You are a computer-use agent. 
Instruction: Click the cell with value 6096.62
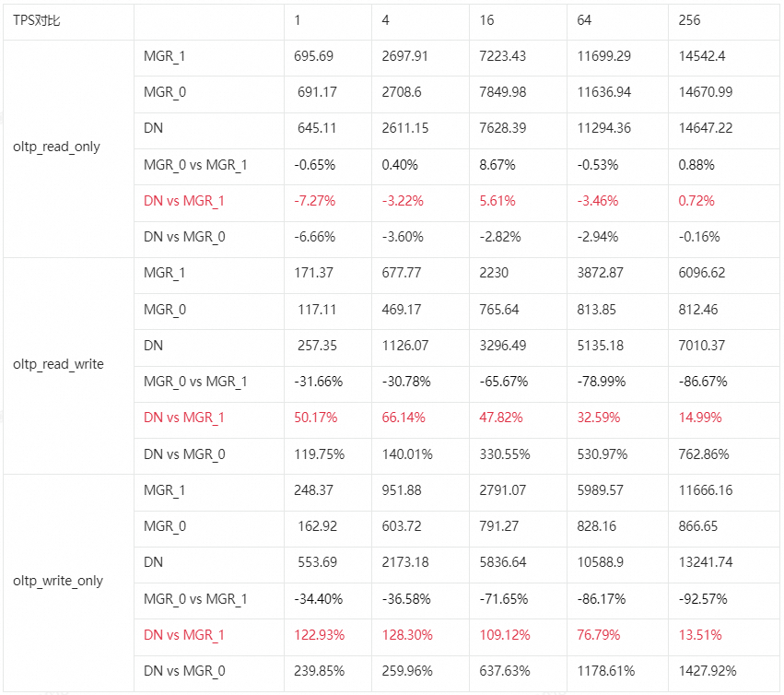pyautogui.click(x=702, y=274)
